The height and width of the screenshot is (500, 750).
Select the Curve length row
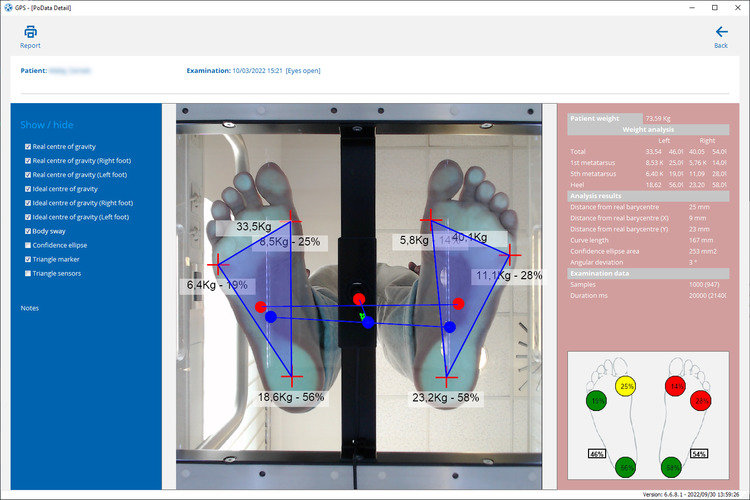[648, 240]
